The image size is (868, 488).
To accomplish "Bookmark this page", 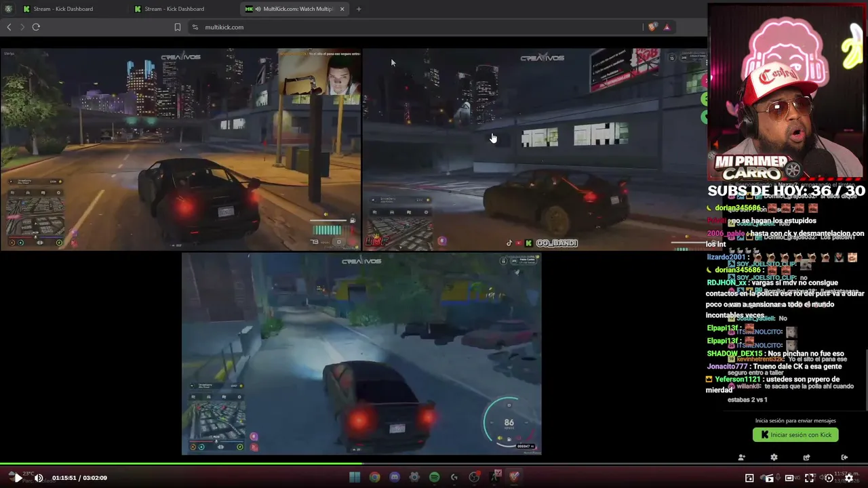I will point(178,27).
